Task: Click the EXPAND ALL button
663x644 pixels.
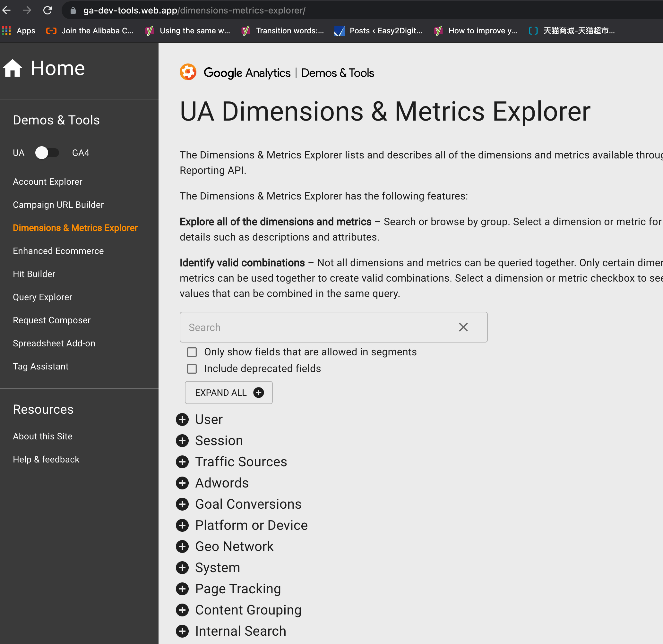Action: (229, 393)
